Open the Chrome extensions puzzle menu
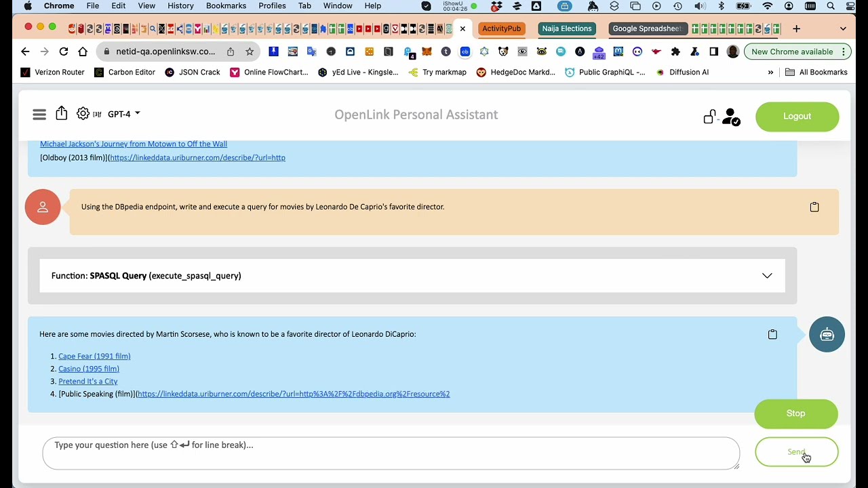The width and height of the screenshot is (868, 488). (x=675, y=52)
